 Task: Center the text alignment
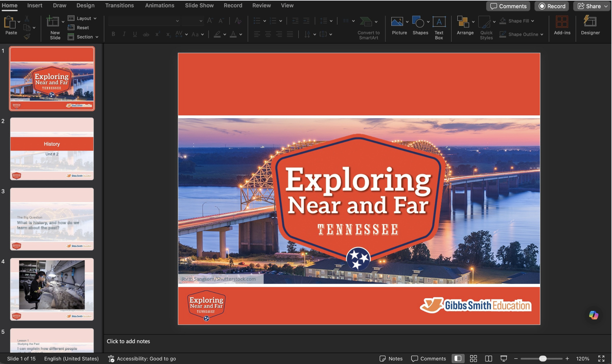click(x=268, y=34)
